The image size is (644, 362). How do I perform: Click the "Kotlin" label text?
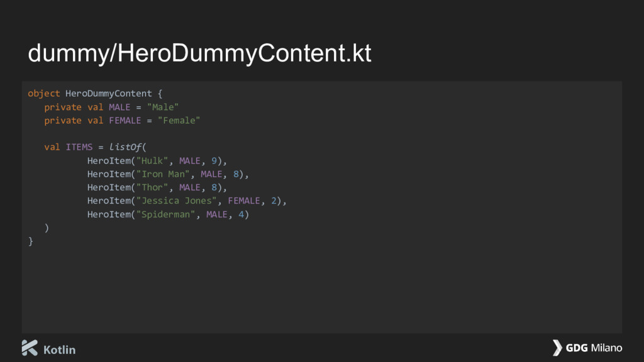coord(59,349)
